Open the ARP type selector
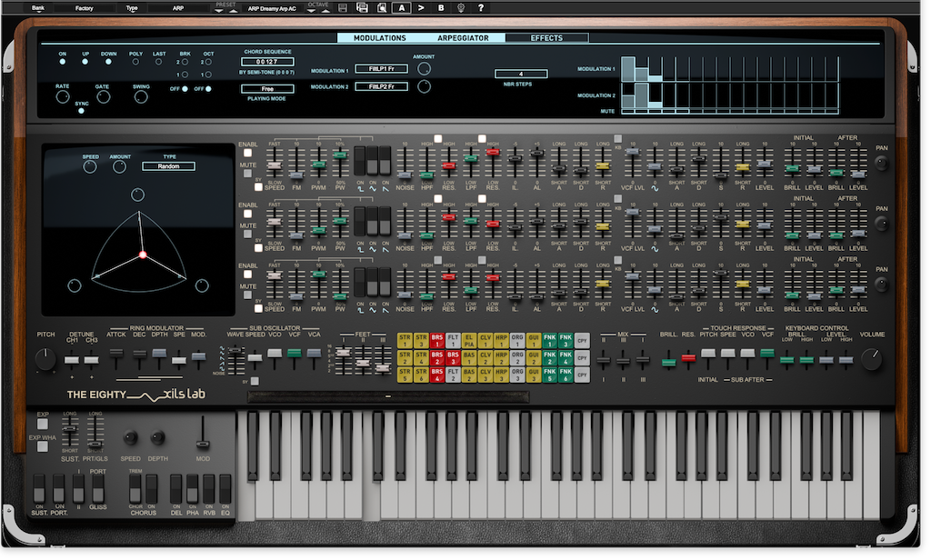This screenshot has height=560, width=931. point(178,8)
